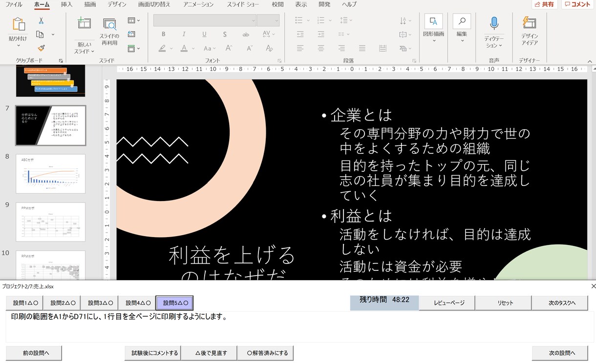Image resolution: width=596 pixels, height=364 pixels.
Task: Switch to the Insert (挿入) tab
Action: (66, 4)
